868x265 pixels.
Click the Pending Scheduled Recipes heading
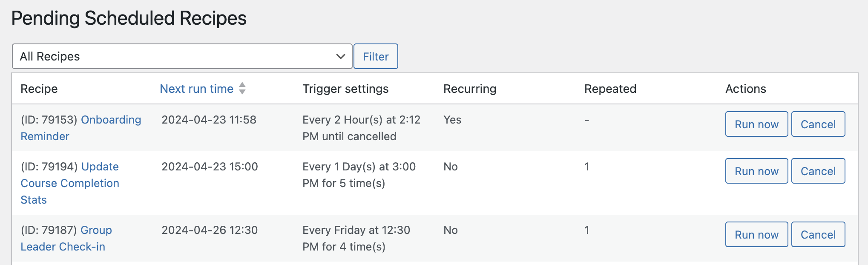point(129,18)
